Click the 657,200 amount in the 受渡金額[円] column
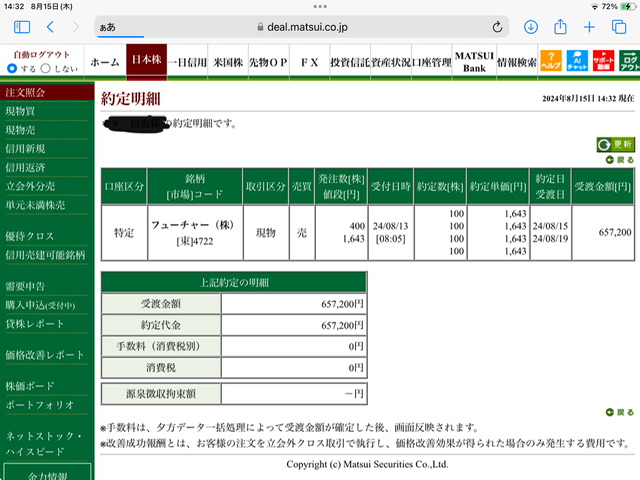Viewport: 640px width, 480px height. (x=615, y=232)
